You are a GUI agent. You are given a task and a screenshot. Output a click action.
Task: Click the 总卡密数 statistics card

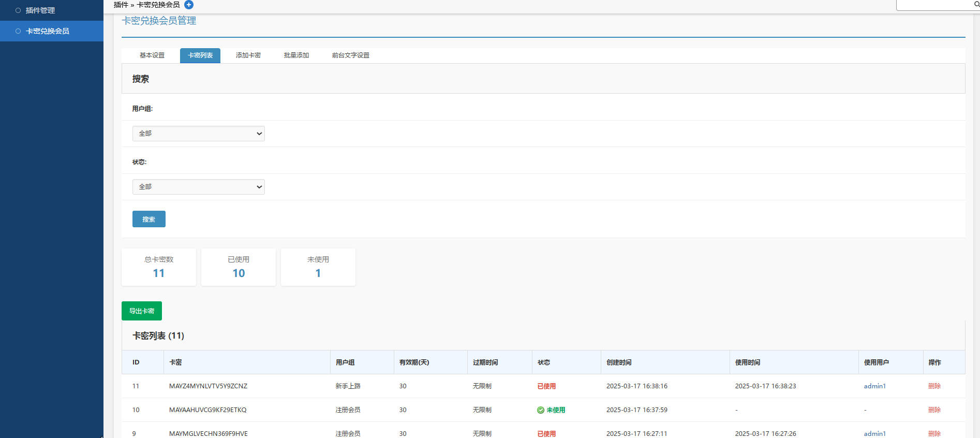click(159, 267)
